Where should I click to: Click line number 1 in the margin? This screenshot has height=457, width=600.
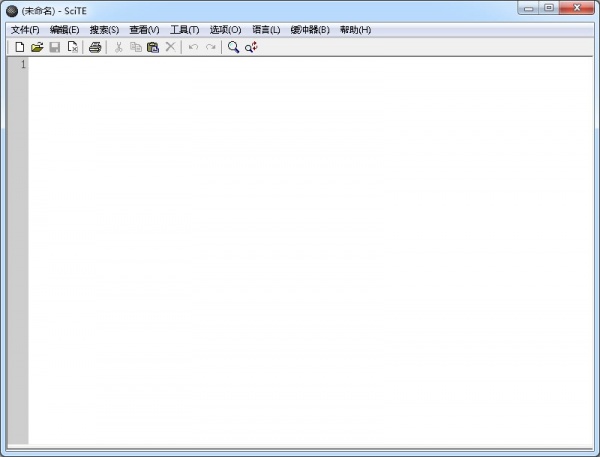22,65
